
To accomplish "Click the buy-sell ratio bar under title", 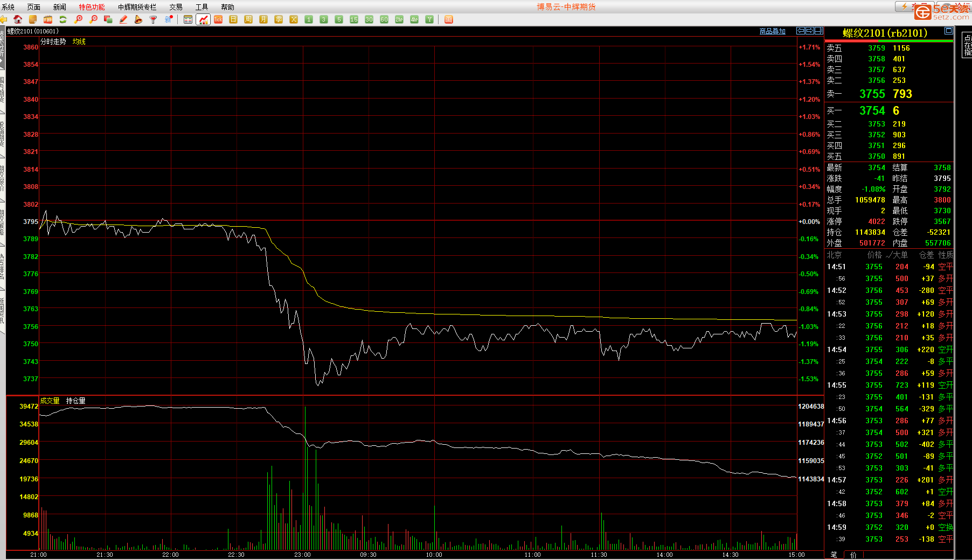I will (x=889, y=40).
